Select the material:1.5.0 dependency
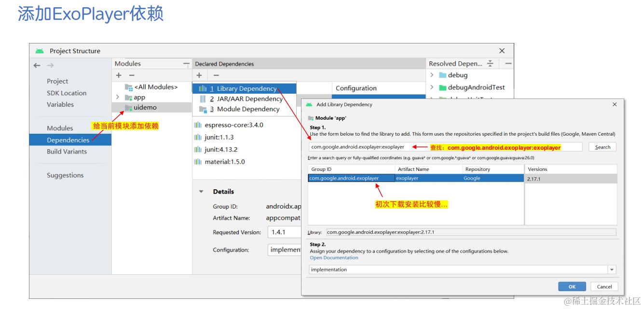The image size is (644, 309). tap(224, 162)
